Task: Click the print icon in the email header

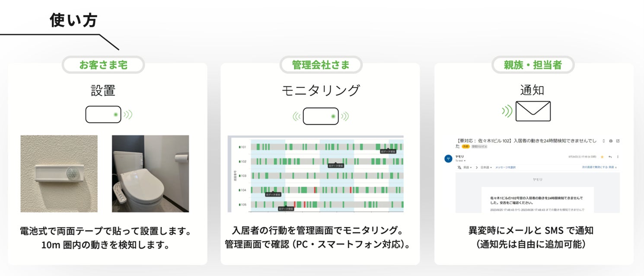Action: pyautogui.click(x=610, y=141)
